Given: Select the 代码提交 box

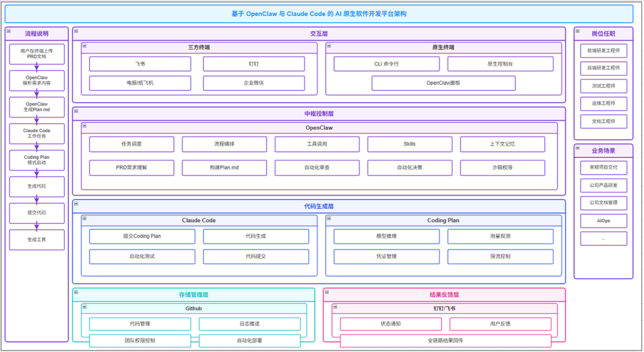Looking at the screenshot, I should pyautogui.click(x=256, y=257).
